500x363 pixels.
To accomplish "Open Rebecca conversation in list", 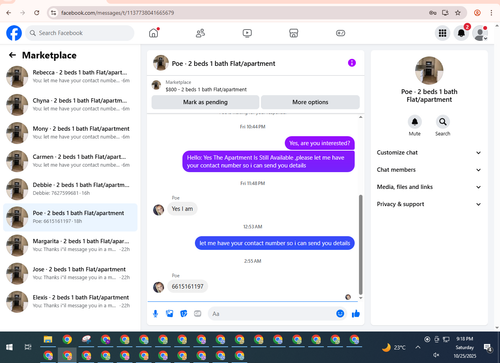I will point(70,76).
